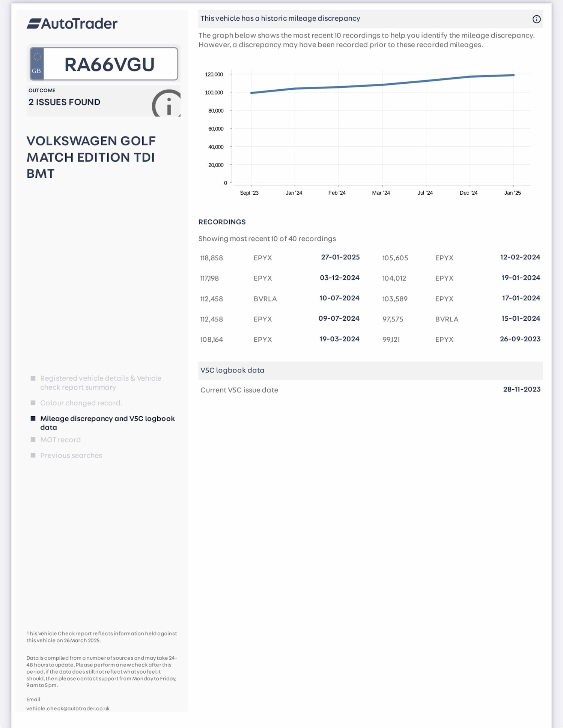Click the Jan '25 point on mileage graph
This screenshot has width=563, height=728.
point(513,75)
